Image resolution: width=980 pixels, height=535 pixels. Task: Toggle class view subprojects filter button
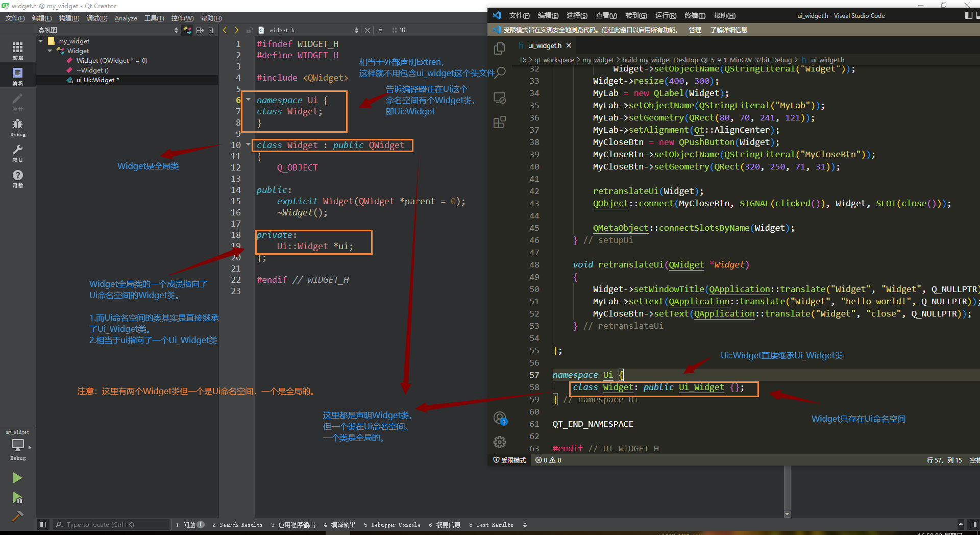coord(188,30)
